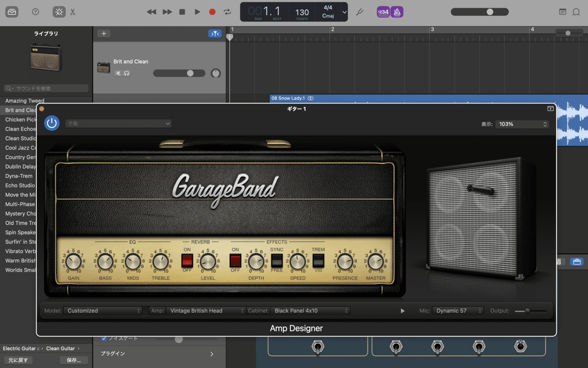Click the 保存... save button

[73, 360]
